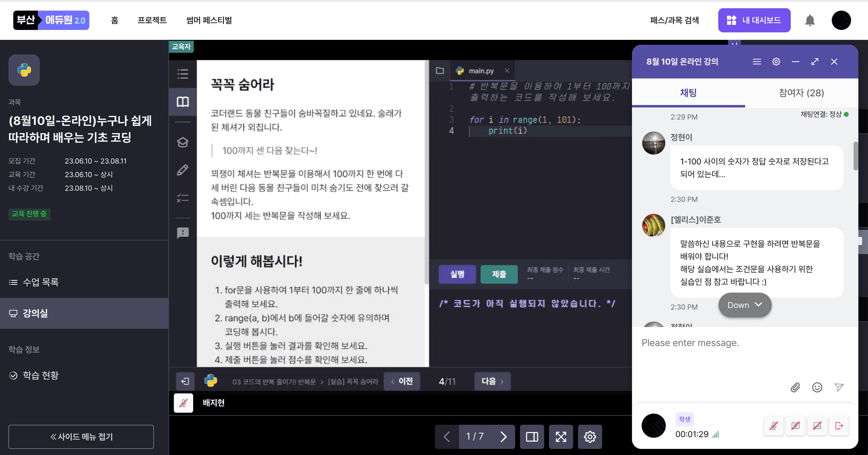
Task: Open the 홈 menu item
Action: point(115,20)
